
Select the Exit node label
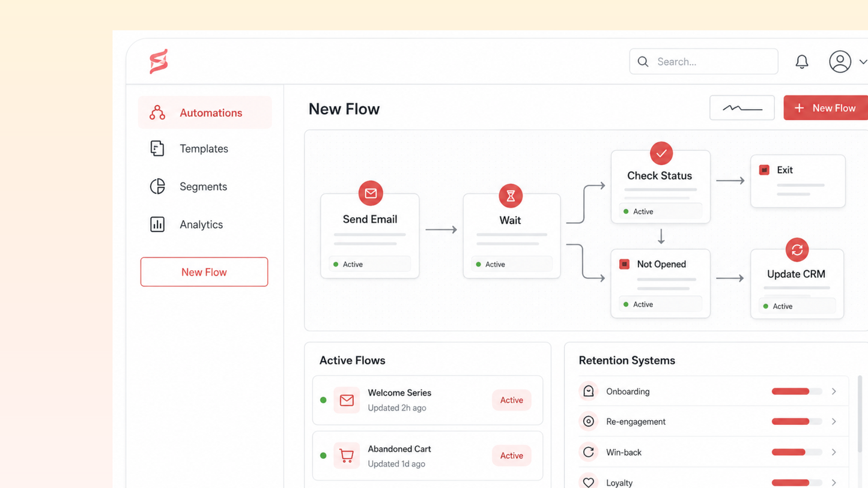(785, 170)
